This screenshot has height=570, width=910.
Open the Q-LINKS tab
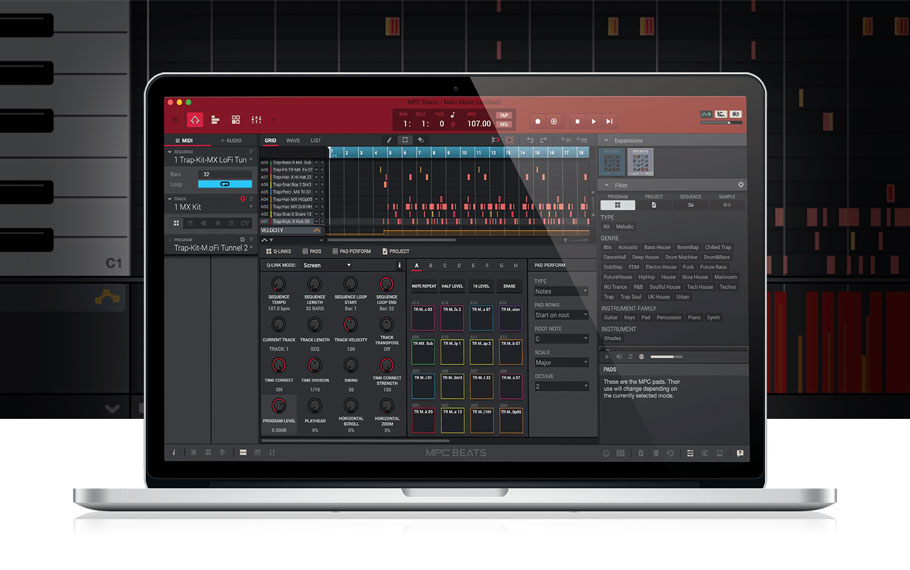[x=279, y=251]
